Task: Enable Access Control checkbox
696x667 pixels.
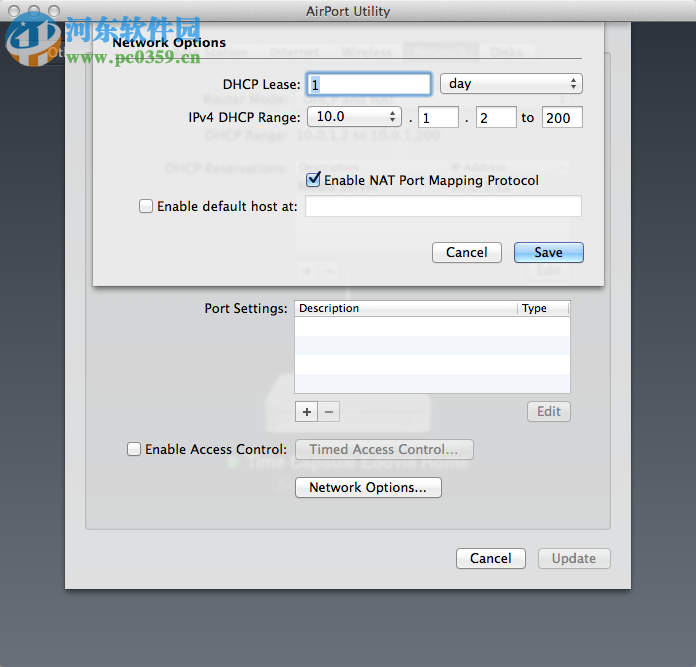Action: 134,449
